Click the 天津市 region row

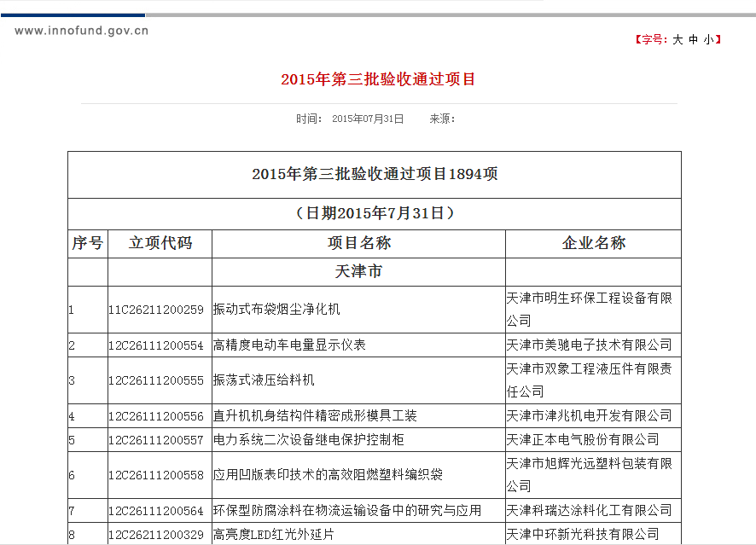click(x=358, y=272)
